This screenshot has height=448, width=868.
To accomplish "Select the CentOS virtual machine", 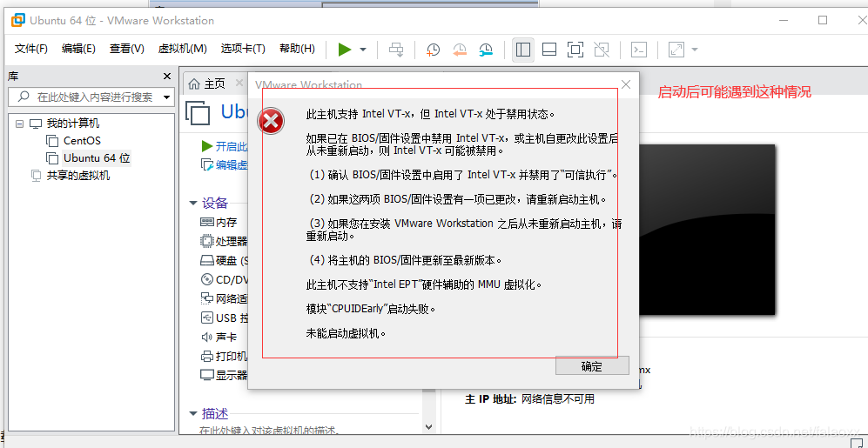I will pos(82,140).
